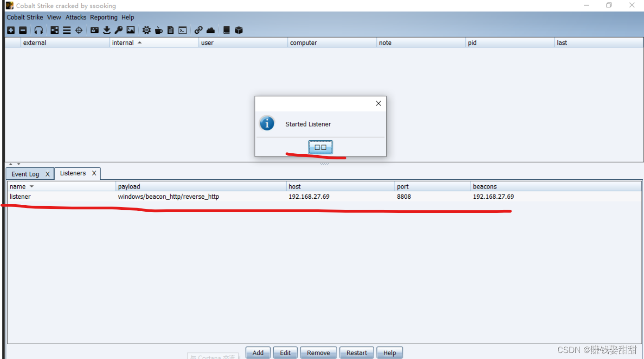644x359 pixels.
Task: Restore the Cobalt Strike window size
Action: click(609, 6)
